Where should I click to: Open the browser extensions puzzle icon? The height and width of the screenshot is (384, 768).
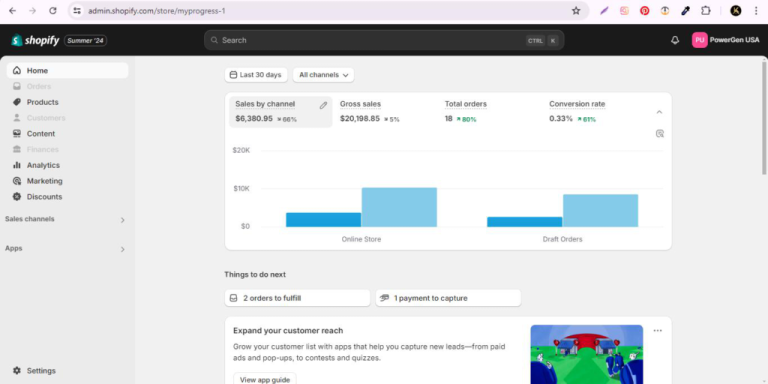705,11
